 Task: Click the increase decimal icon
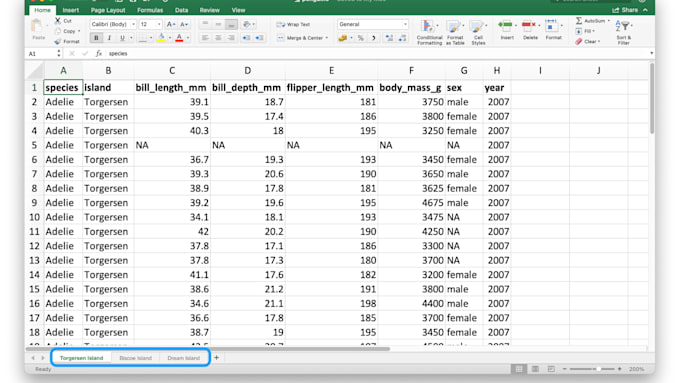click(x=389, y=38)
